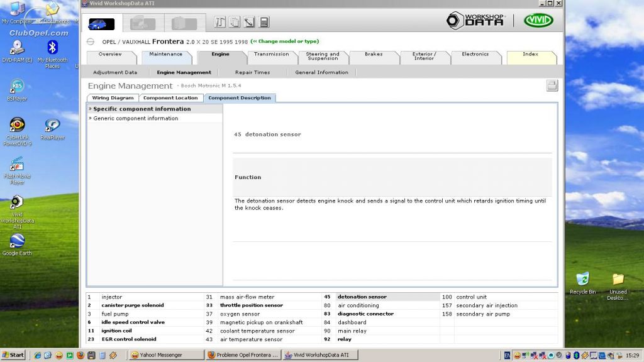Click 'coolant temperature sensor' list entry
Viewport: 644px width, 362px height.
[257, 331]
